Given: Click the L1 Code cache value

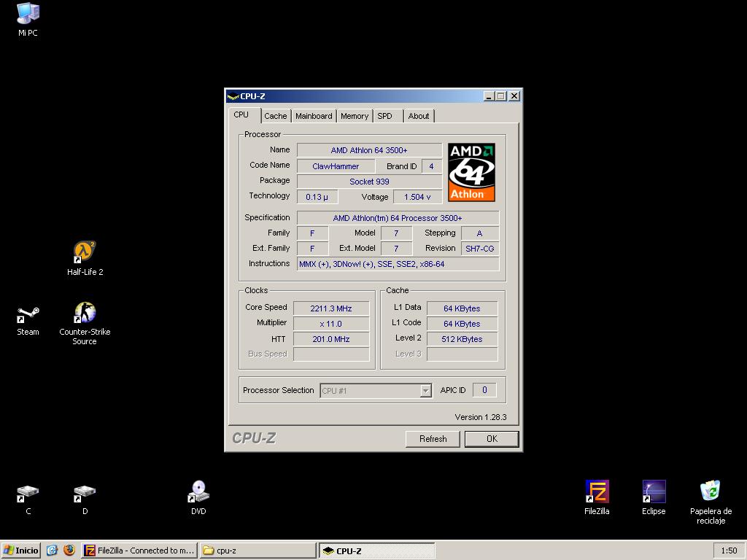Looking at the screenshot, I should point(462,324).
